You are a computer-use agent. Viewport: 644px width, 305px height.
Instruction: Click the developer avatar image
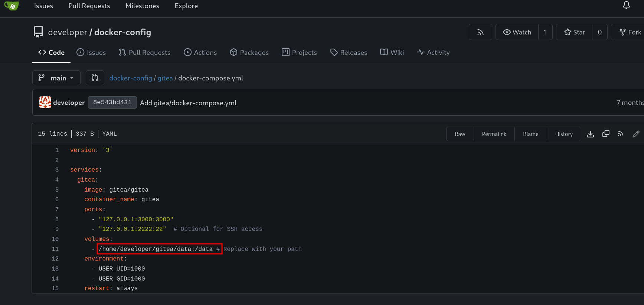click(45, 102)
